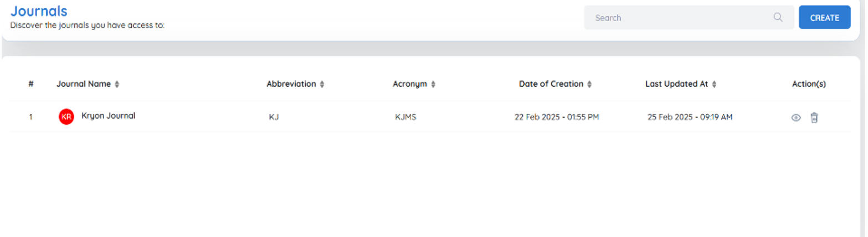Click the Journals page heading
Screen dimensions: 868x237
pos(39,11)
